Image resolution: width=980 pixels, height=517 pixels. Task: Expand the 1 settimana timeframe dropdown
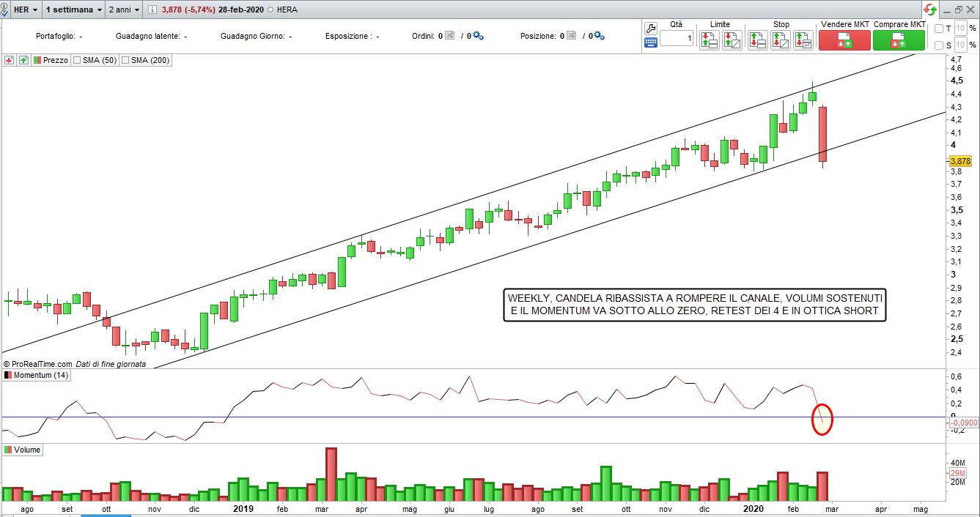73,10
